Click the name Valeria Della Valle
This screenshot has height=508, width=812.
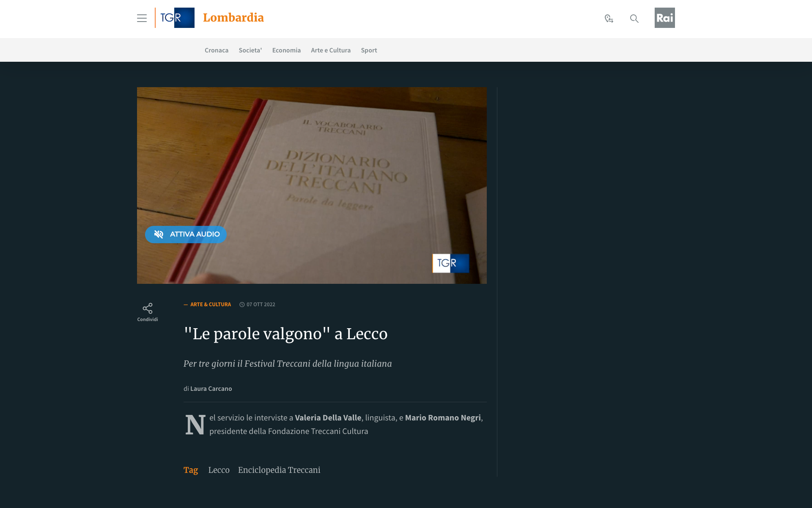click(x=328, y=417)
